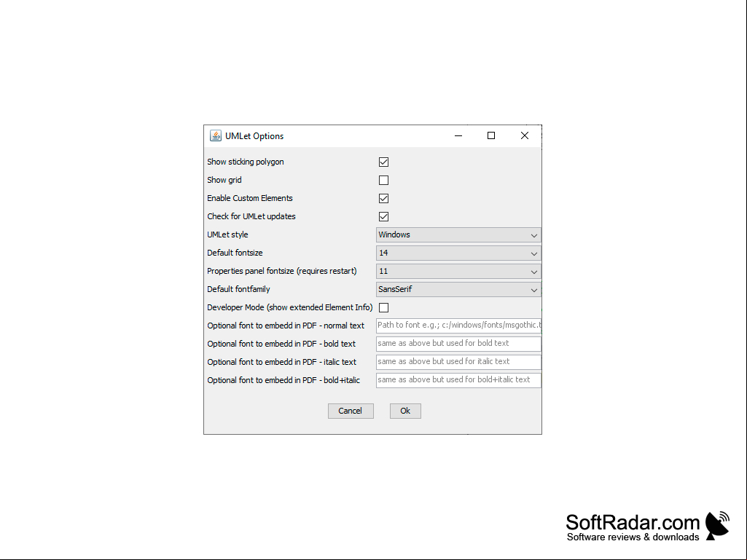
Task: Open the UMLet style dropdown showing Windows
Action: (x=458, y=234)
